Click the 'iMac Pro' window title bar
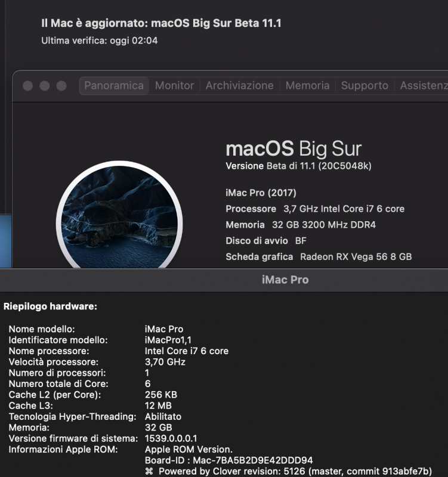Image resolution: width=448 pixels, height=477 pixels. [224, 280]
